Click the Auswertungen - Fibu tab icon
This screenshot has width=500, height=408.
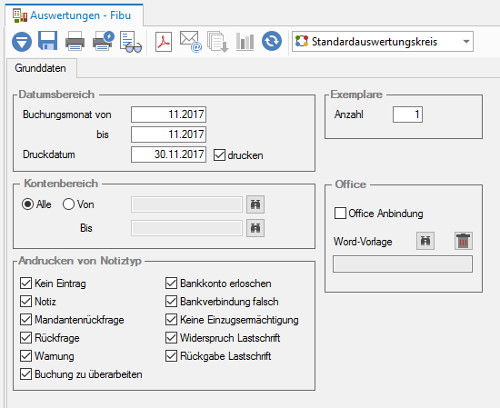pos(20,16)
